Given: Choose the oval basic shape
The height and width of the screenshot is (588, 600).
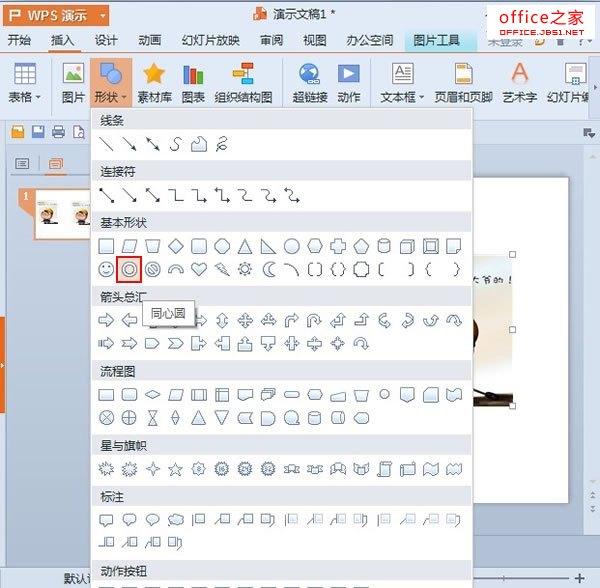Looking at the screenshot, I should click(x=292, y=246).
